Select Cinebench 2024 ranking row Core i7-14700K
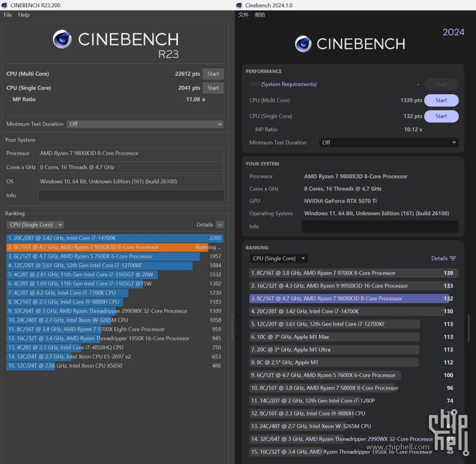Screen dimensions: 476x464 [x=354, y=311]
